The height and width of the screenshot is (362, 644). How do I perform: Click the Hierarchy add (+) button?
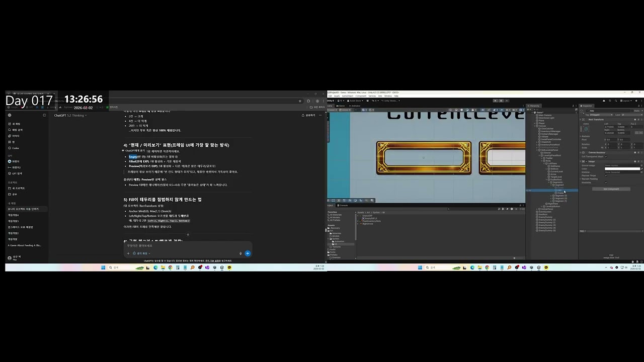click(528, 109)
